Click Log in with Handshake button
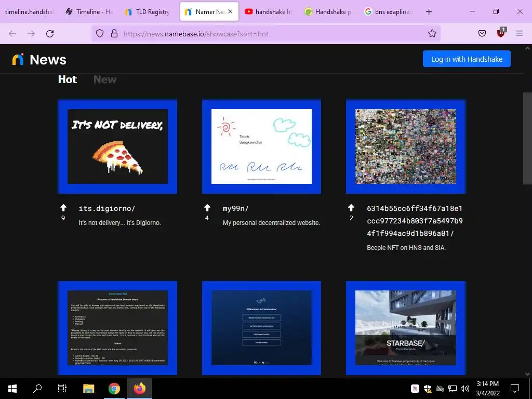532x399 pixels. [467, 59]
